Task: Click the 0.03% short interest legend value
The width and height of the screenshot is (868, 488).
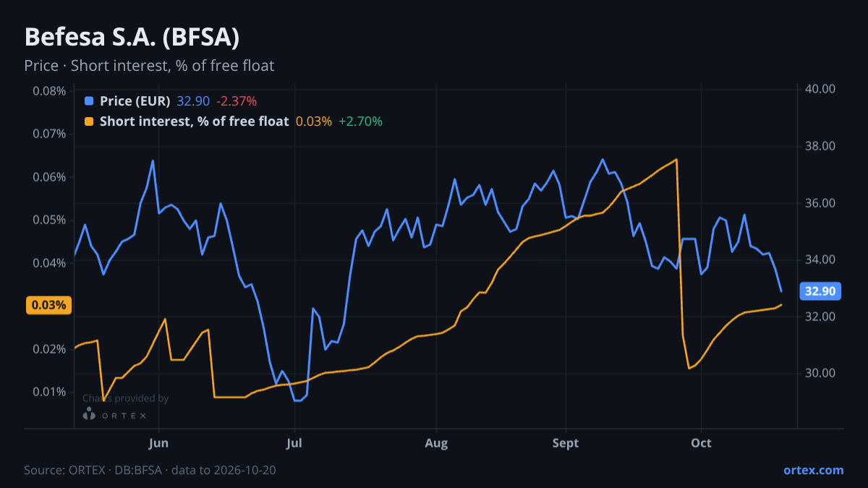Action: (314, 121)
